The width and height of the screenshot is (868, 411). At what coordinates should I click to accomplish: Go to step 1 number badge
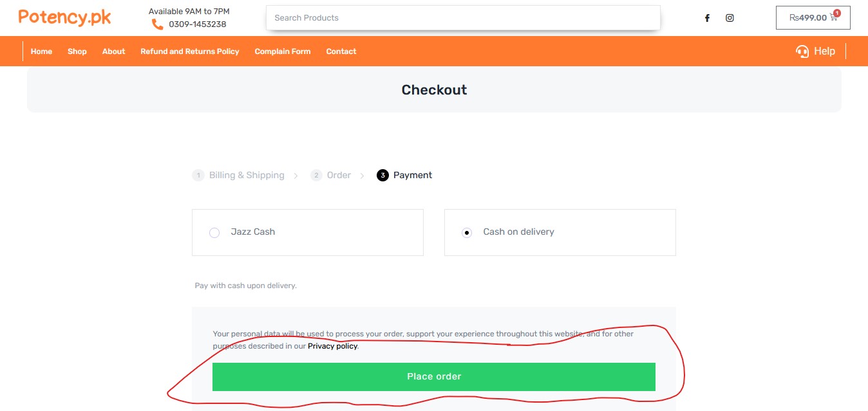click(x=198, y=176)
